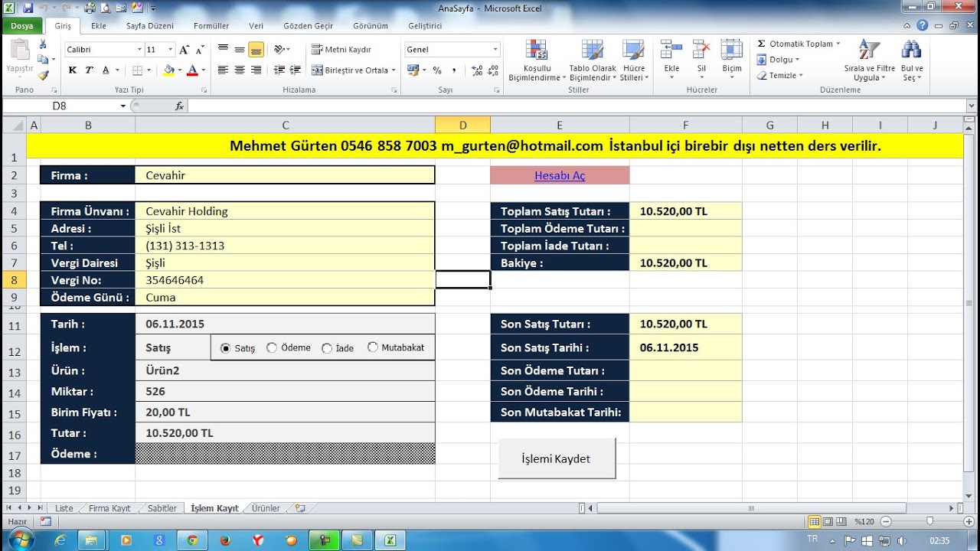The width and height of the screenshot is (980, 551).
Task: Align text to the top
Action: (x=223, y=49)
